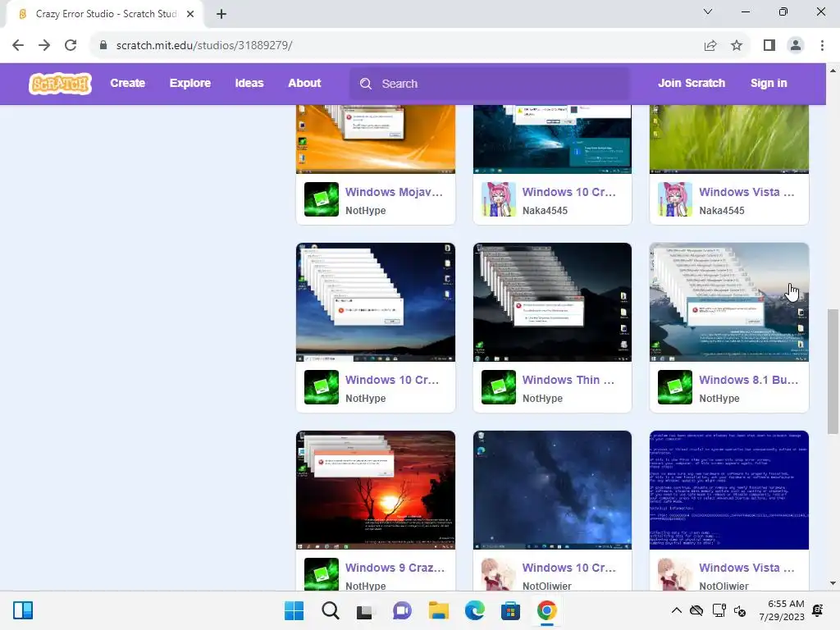Viewport: 840px width, 630px height.
Task: Open Windows Mojav... project title
Action: [394, 192]
